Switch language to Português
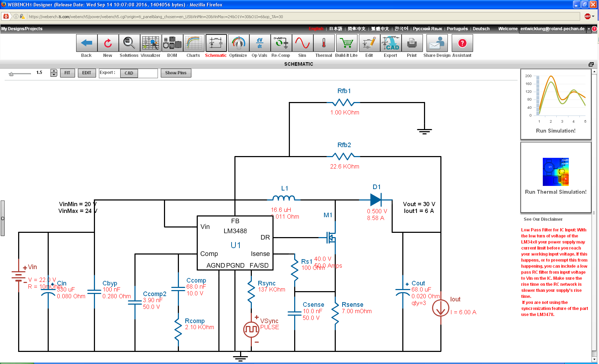 pos(457,29)
